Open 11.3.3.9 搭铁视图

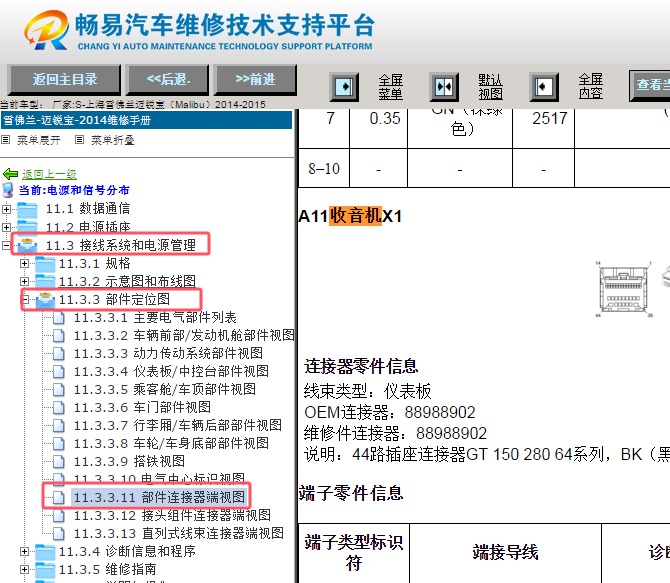click(129, 461)
